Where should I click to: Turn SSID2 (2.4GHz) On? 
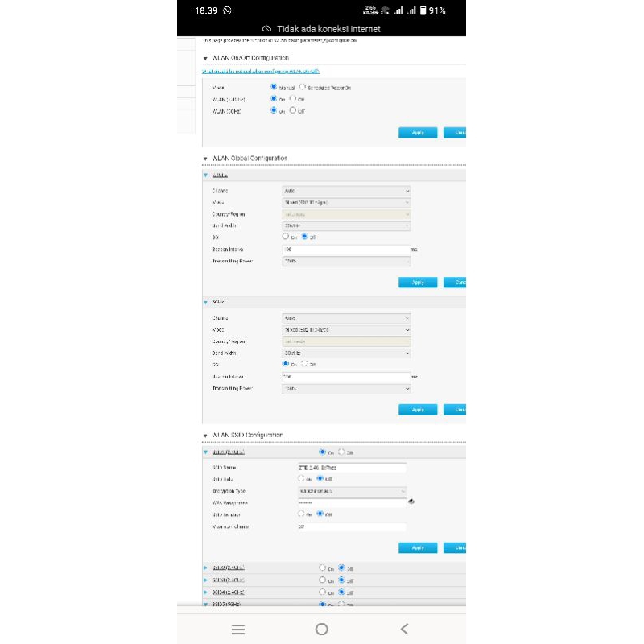(323, 568)
